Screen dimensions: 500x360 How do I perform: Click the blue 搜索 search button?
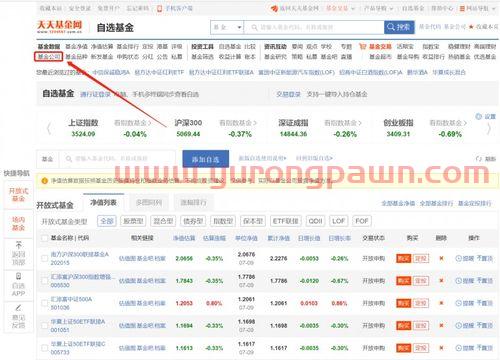399,27
